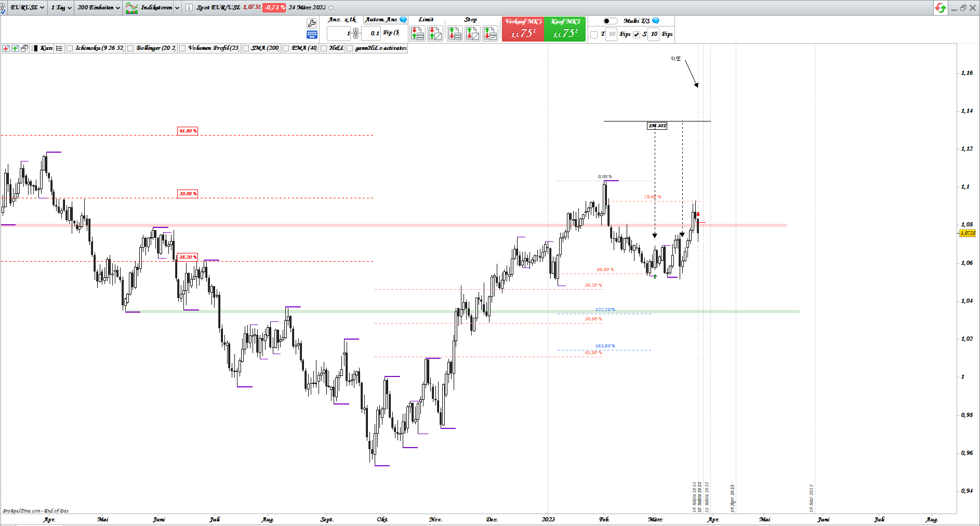Viewport: 980px width, 526px height.
Task: Open the instrument info icon
Action: (189, 8)
